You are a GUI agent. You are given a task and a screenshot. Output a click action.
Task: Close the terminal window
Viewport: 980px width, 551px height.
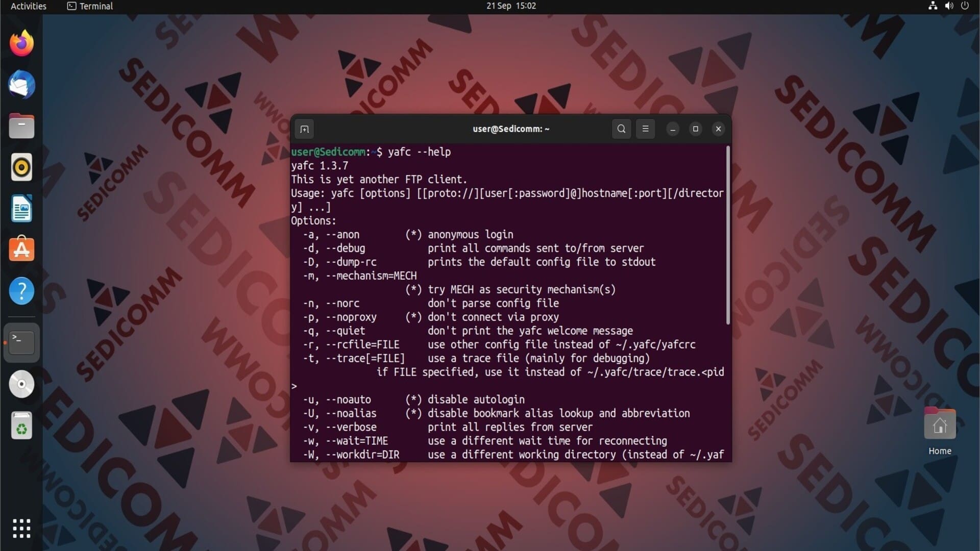pos(718,129)
